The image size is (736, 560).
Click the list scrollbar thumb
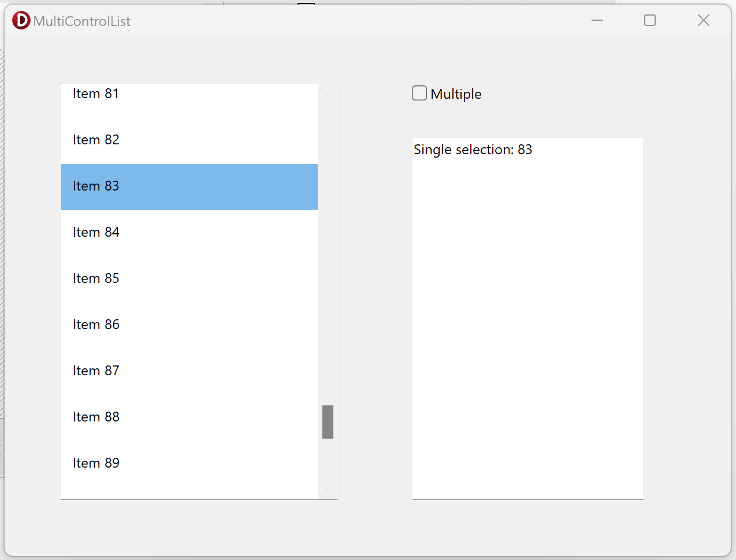pos(328,422)
